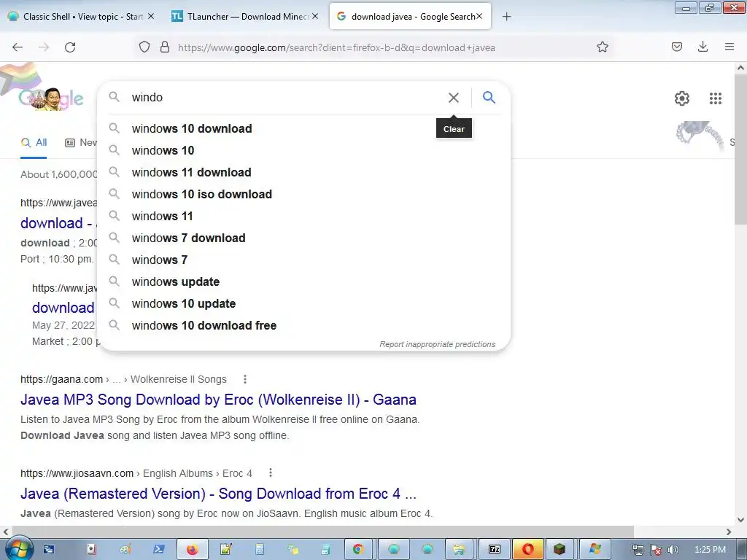This screenshot has width=747, height=560.
Task: Open 7-Zip from the taskbar
Action: tap(494, 550)
